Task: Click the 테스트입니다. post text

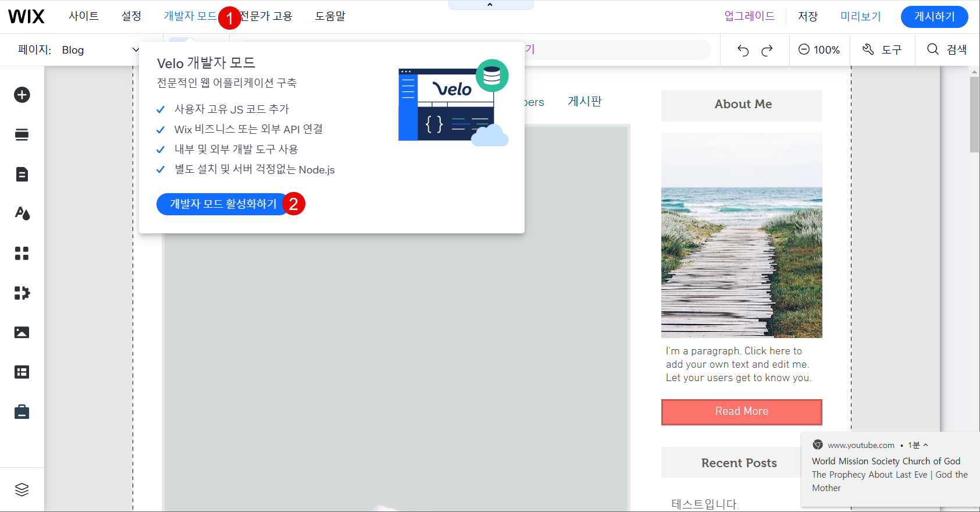Action: pyautogui.click(x=705, y=504)
